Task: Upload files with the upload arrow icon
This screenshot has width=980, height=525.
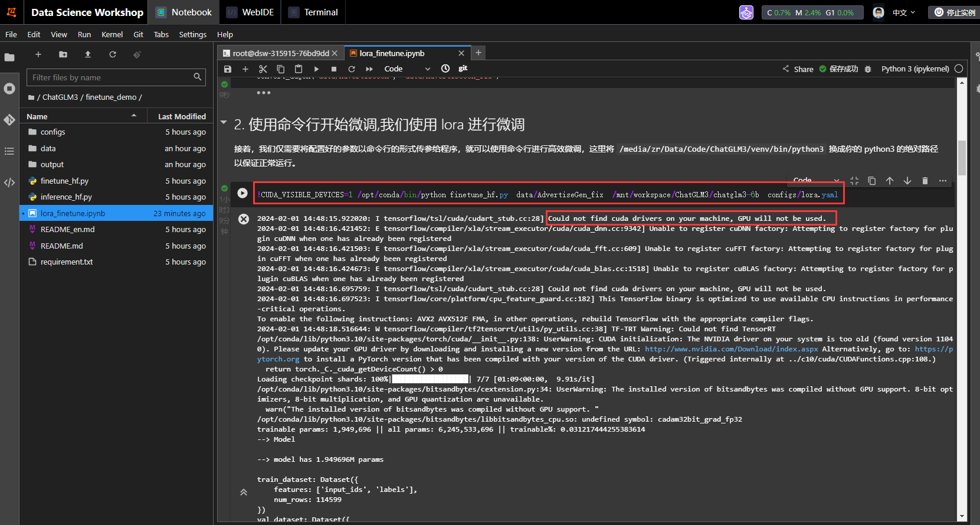Action: point(88,54)
